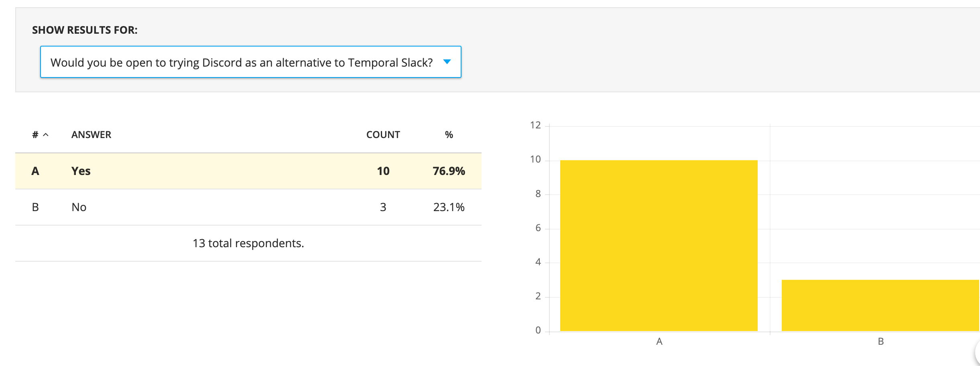980x366 pixels.
Task: Sort by the # column arrow
Action: (x=46, y=135)
